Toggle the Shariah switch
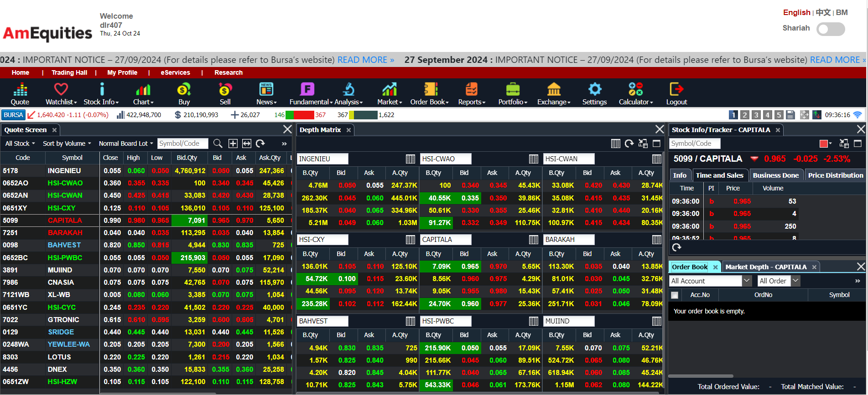Image resolution: width=868 pixels, height=395 pixels. coord(831,30)
